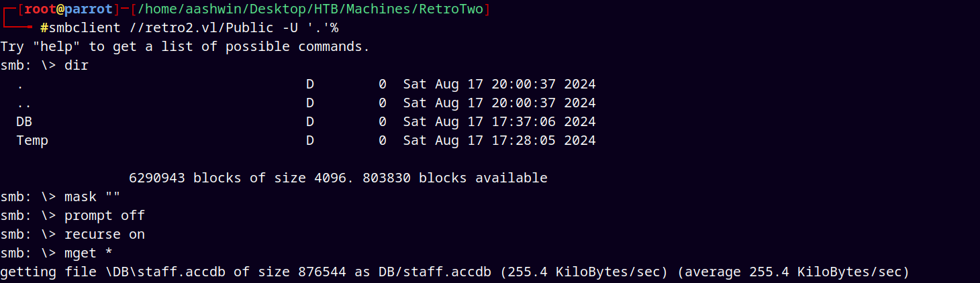Click the 'dir' command text
Viewport: 980px width, 283px height.
click(x=76, y=66)
